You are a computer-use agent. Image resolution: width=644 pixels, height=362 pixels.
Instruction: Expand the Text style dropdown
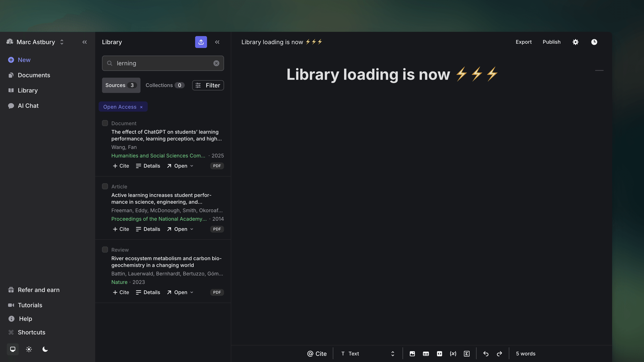[x=367, y=354]
